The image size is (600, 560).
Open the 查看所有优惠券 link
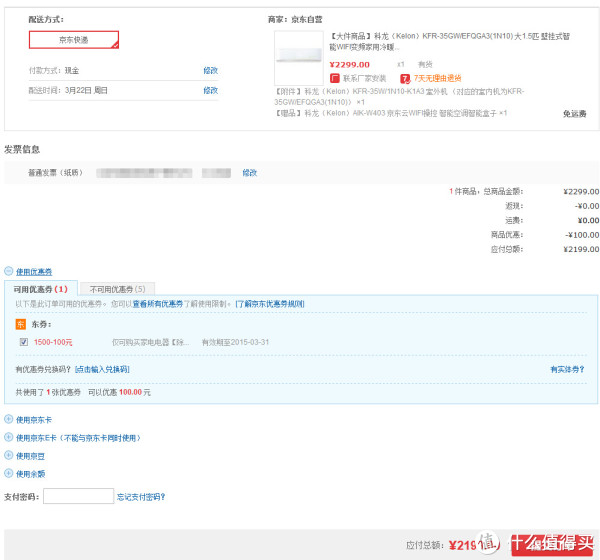(x=158, y=304)
